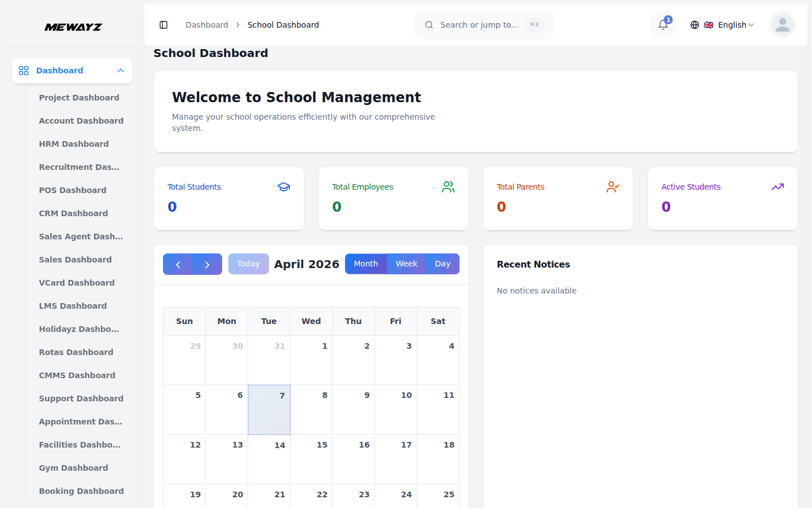Go to next month with right arrow

[207, 264]
